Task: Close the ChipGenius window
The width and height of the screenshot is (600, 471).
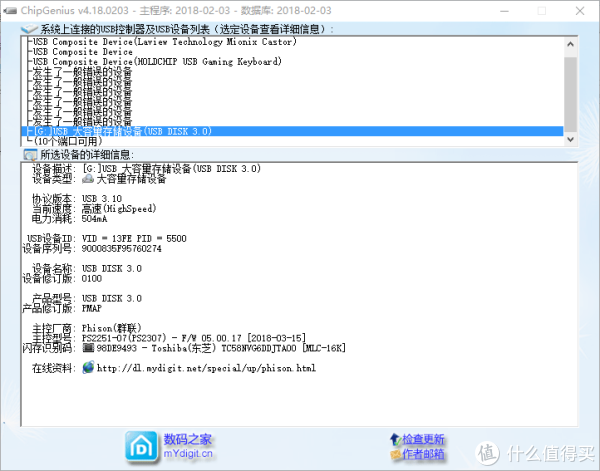Action: [580, 11]
